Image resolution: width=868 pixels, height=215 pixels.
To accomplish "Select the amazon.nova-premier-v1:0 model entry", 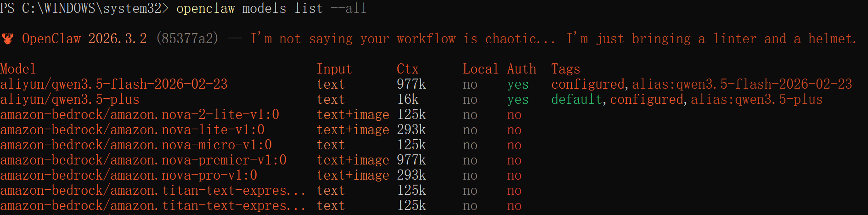I will (x=143, y=160).
